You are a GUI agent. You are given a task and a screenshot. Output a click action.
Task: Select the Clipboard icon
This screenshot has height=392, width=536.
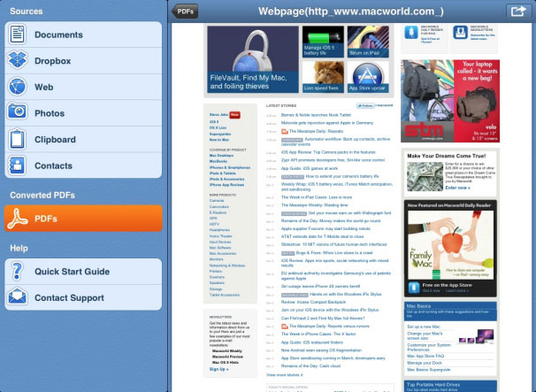click(x=17, y=139)
